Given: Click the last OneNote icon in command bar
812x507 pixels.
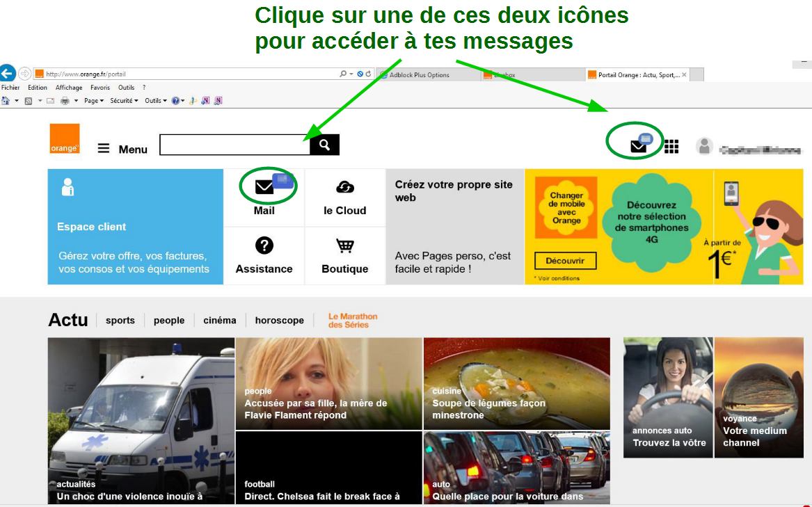Looking at the screenshot, I should click(x=218, y=101).
